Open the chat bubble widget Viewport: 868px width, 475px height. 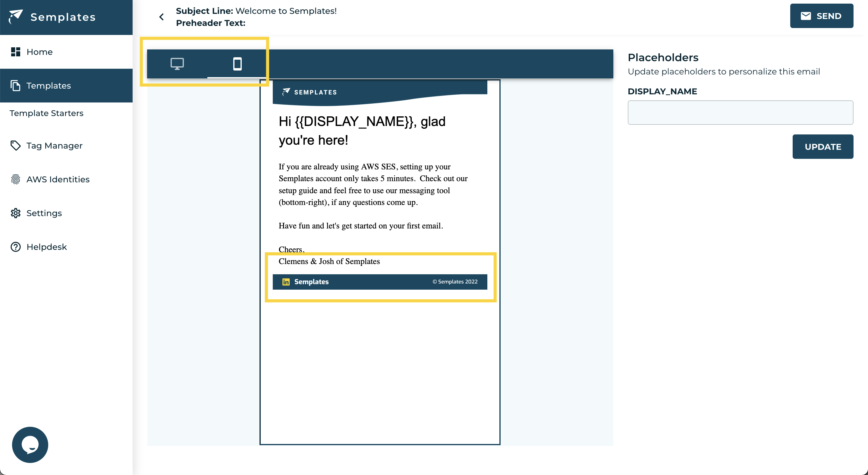pyautogui.click(x=30, y=445)
